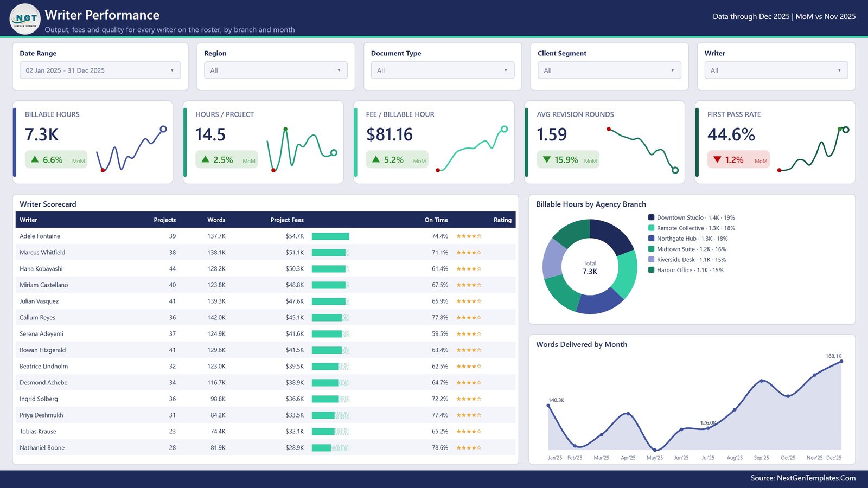Click the Fee / Billable Hour up-arrow icon
This screenshot has height=488, width=868.
376,159
